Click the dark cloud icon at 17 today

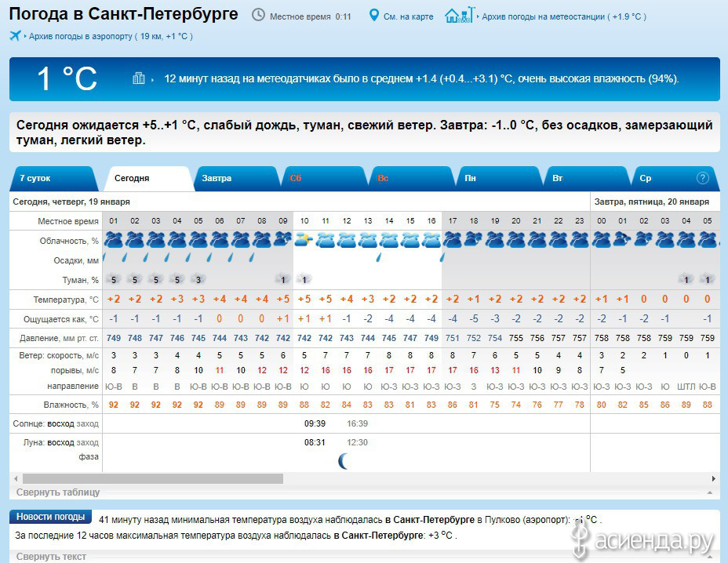click(x=452, y=240)
